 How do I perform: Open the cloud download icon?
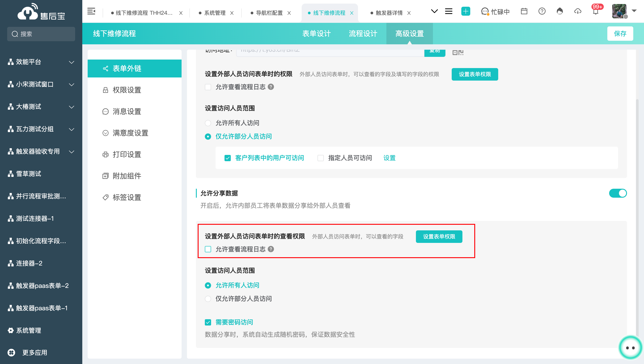578,11
